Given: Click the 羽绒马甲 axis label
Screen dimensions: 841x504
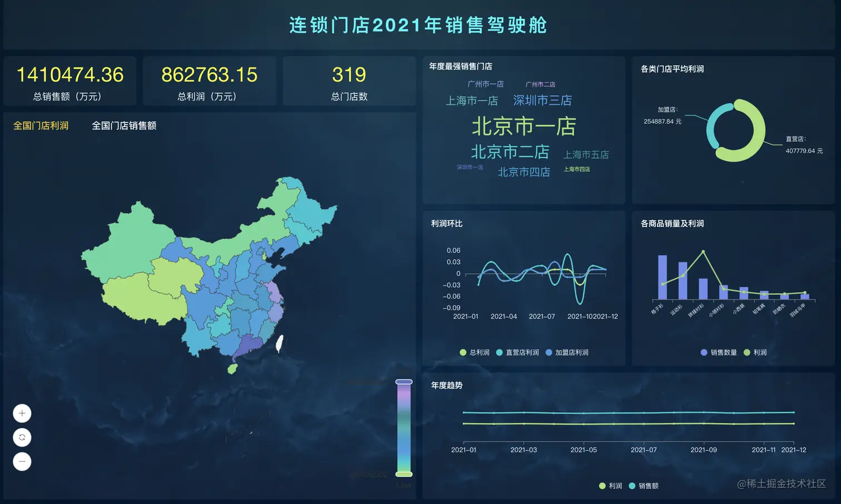Looking at the screenshot, I should click(x=798, y=310).
